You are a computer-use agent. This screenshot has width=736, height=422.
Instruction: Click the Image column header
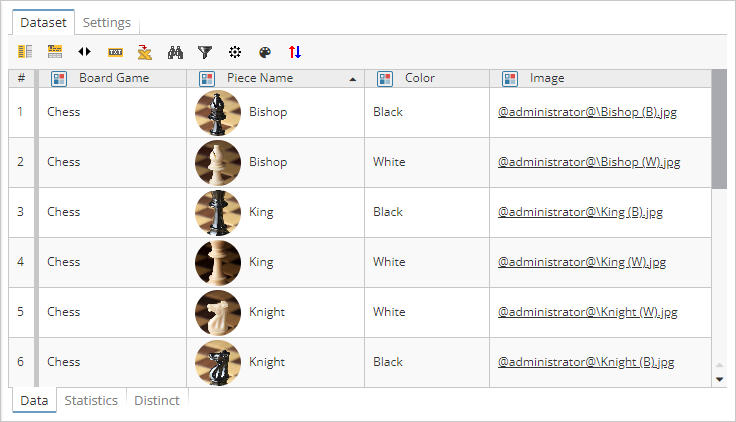[x=600, y=78]
